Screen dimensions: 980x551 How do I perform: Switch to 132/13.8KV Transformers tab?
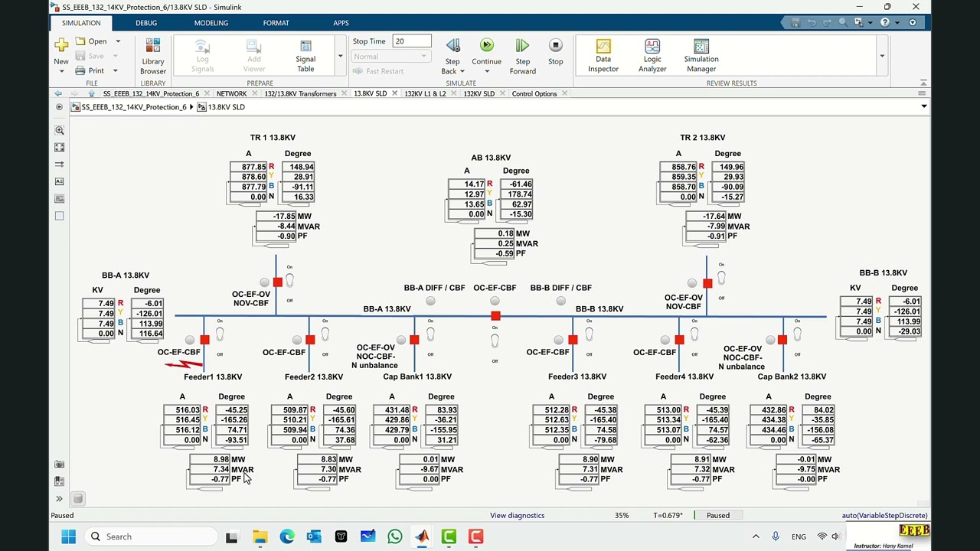pyautogui.click(x=300, y=93)
